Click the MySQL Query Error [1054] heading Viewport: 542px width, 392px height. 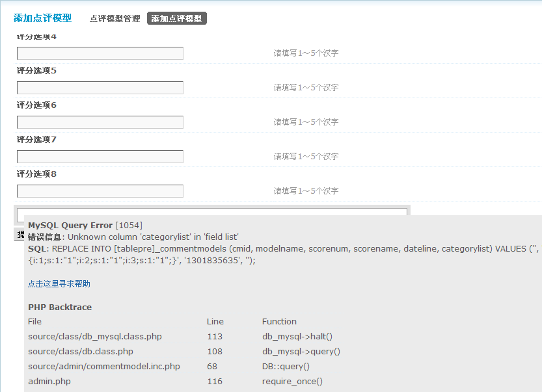85,226
